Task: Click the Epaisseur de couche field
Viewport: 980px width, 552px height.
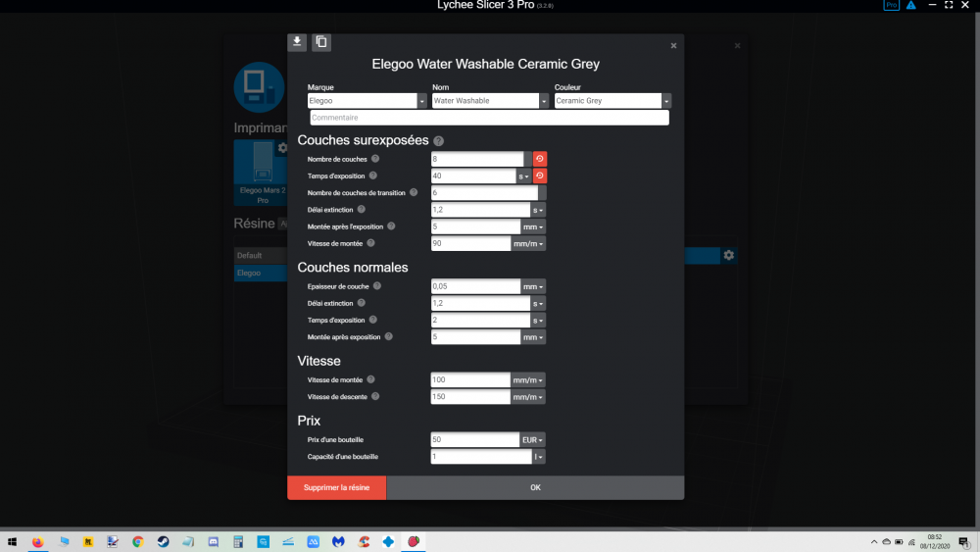Action: (475, 286)
